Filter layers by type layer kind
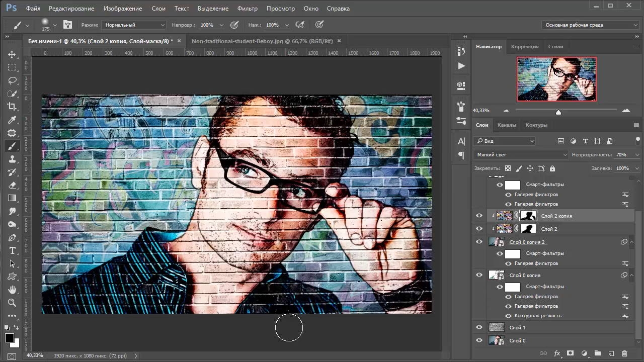644x362 pixels. [x=585, y=141]
